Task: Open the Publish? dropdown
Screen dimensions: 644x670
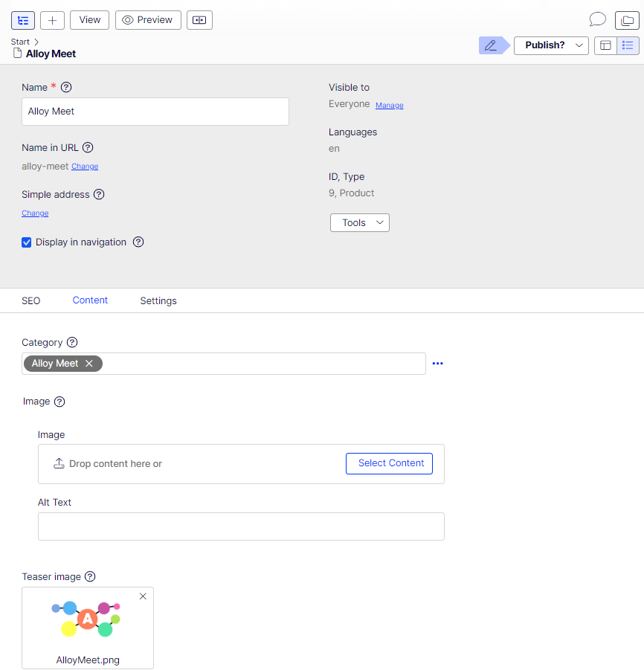Action: coord(551,45)
